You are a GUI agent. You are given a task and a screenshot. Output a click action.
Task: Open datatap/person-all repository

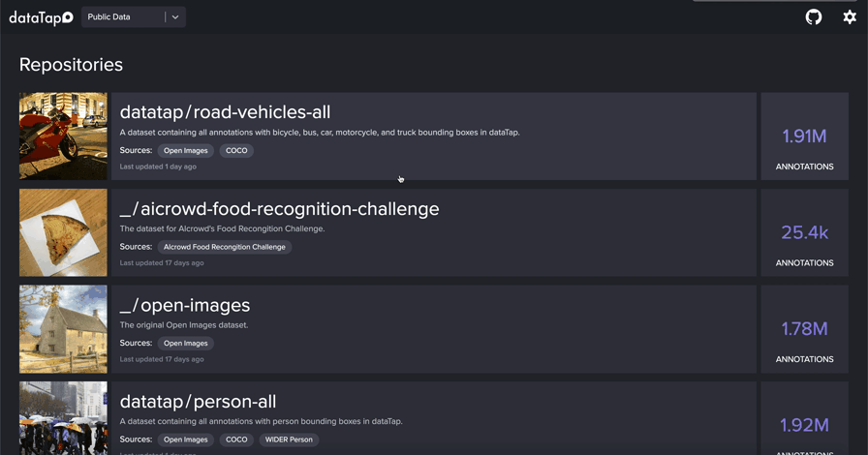(x=198, y=402)
